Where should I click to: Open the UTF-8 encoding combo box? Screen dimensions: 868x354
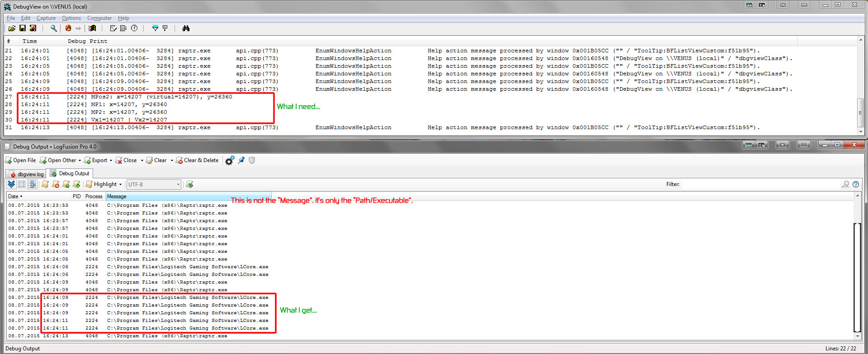153,184
